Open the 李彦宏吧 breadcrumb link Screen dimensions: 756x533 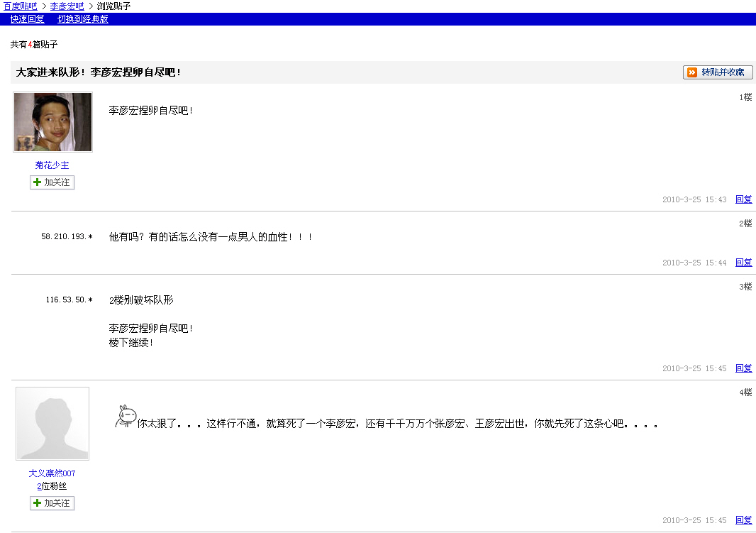pos(67,6)
